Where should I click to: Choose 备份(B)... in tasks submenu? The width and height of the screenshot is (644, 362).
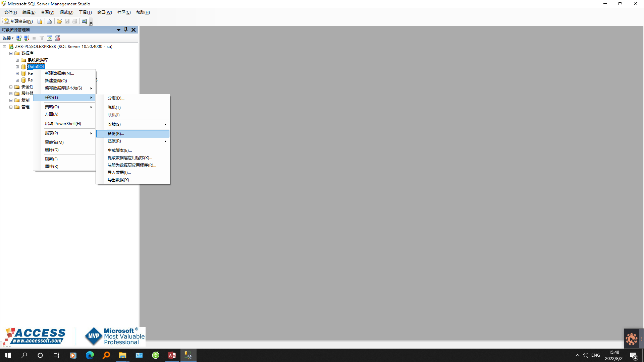pos(133,134)
